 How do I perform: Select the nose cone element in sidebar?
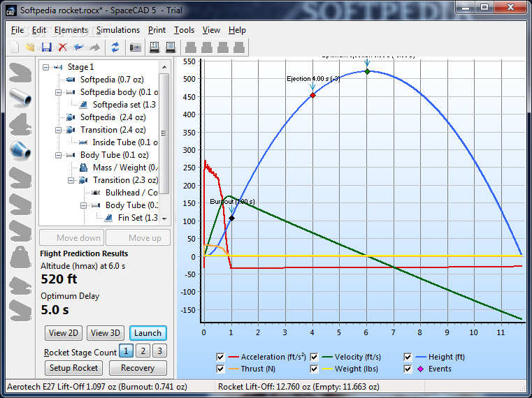pyautogui.click(x=20, y=73)
